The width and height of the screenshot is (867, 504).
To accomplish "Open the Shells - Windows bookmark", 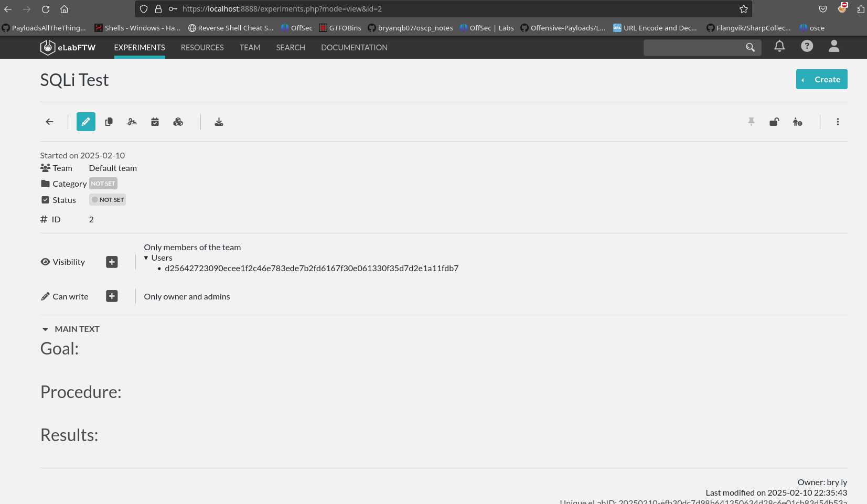I will (x=137, y=28).
